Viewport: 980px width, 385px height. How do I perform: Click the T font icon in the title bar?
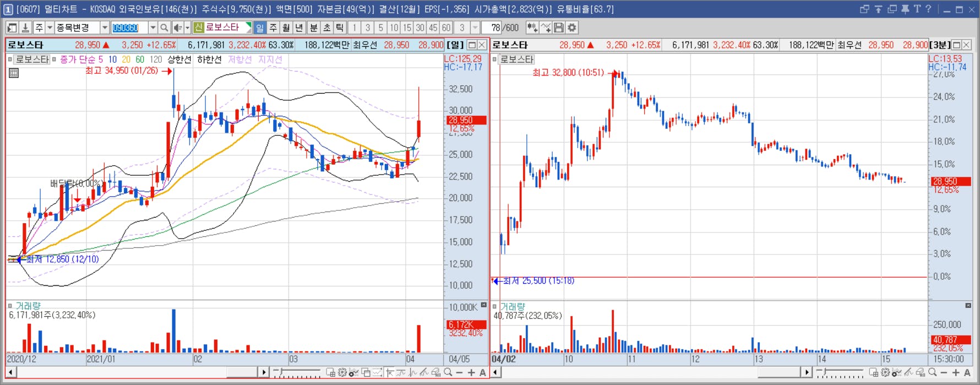(917, 9)
